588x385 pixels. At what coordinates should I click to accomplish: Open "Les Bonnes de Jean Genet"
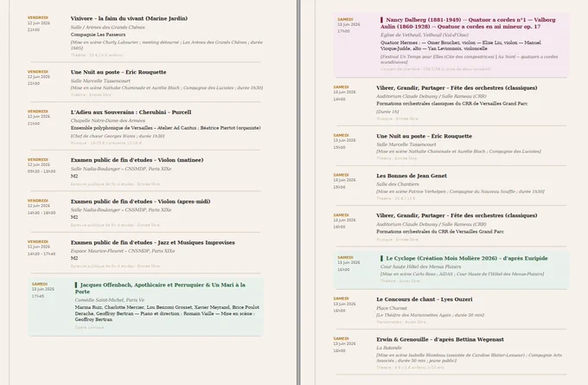[x=412, y=176]
